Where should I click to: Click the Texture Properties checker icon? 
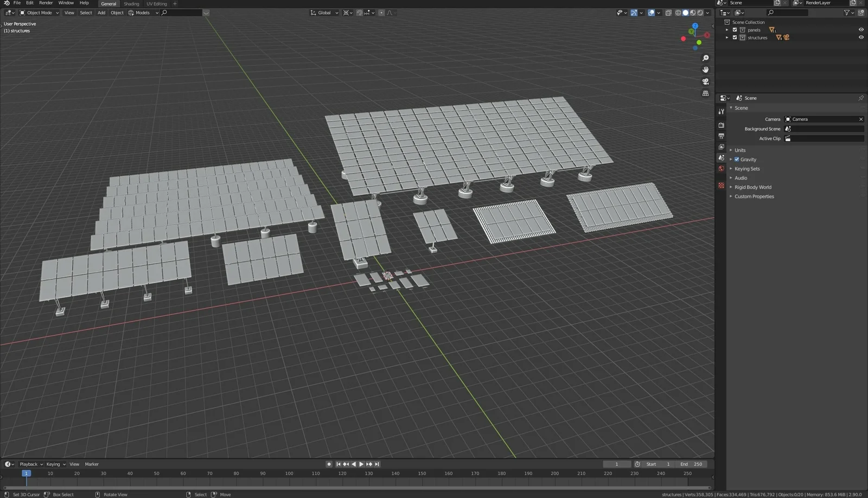tap(721, 185)
